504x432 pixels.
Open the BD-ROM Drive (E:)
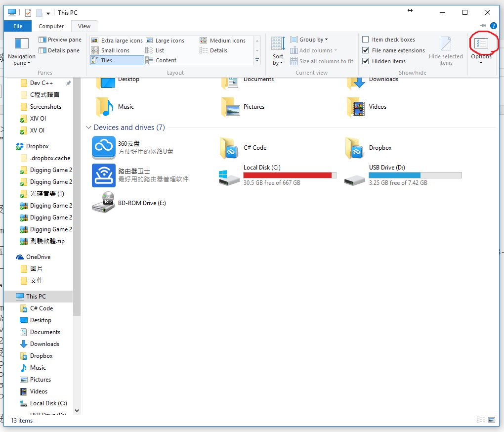(129, 203)
